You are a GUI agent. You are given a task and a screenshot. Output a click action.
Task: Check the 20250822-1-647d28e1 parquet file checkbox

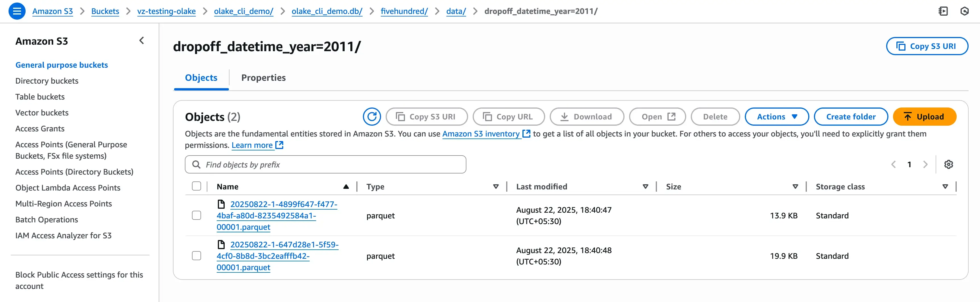click(196, 256)
